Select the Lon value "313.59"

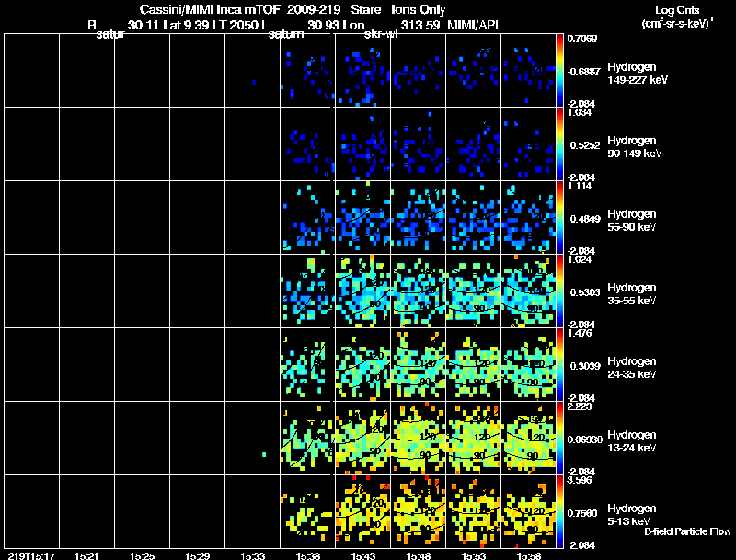click(x=420, y=25)
